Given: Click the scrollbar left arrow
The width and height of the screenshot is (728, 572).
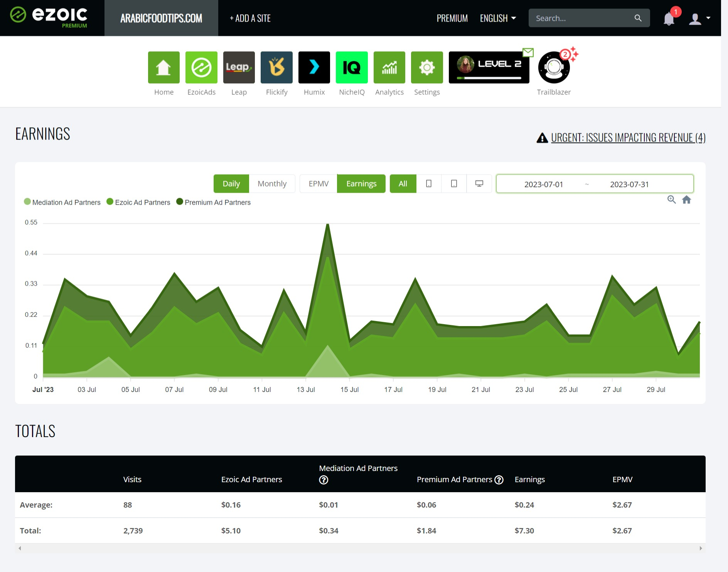Looking at the screenshot, I should coord(20,548).
